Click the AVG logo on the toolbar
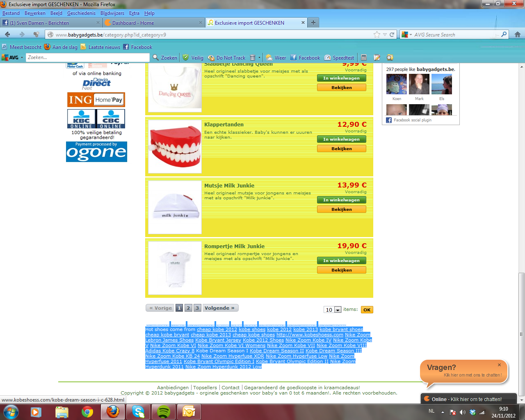 click(x=10, y=58)
